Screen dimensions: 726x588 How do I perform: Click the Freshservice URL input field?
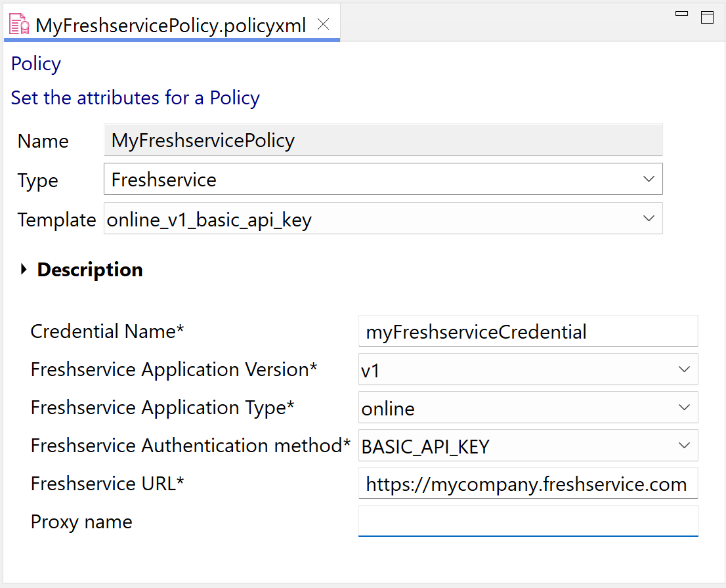pyautogui.click(x=528, y=484)
